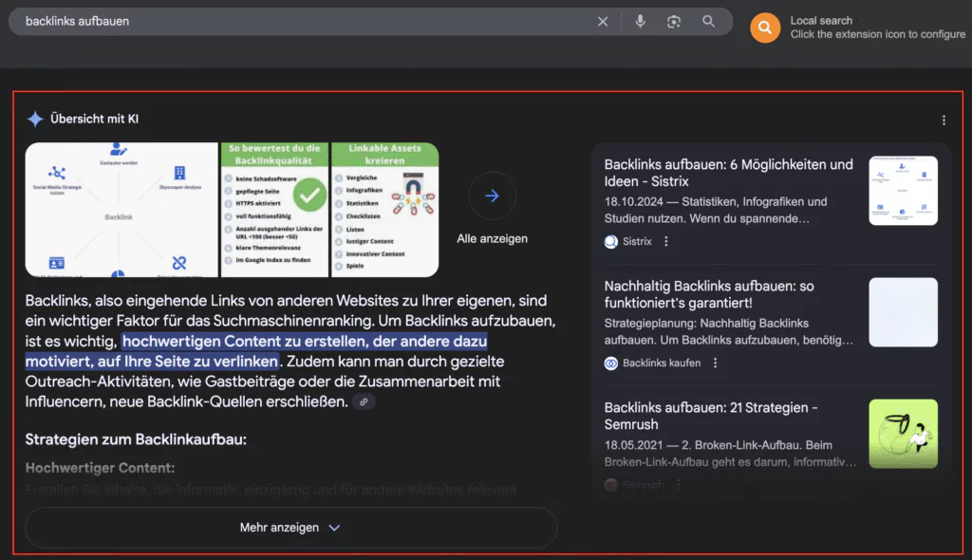Open 'Backlinks aufbauen: 6 Möglichkeiten' Sistrix result
This screenshot has height=560, width=972.
(728, 173)
